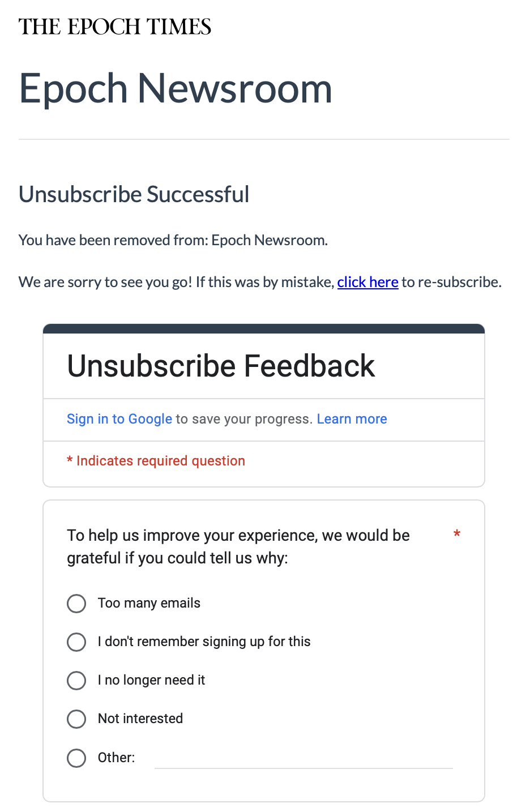The width and height of the screenshot is (530, 812).
Task: Click The Epoch Times logo
Action: pos(115,26)
